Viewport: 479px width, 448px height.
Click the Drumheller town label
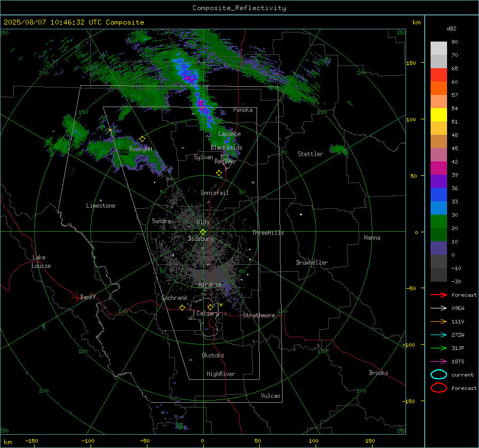[x=312, y=263]
